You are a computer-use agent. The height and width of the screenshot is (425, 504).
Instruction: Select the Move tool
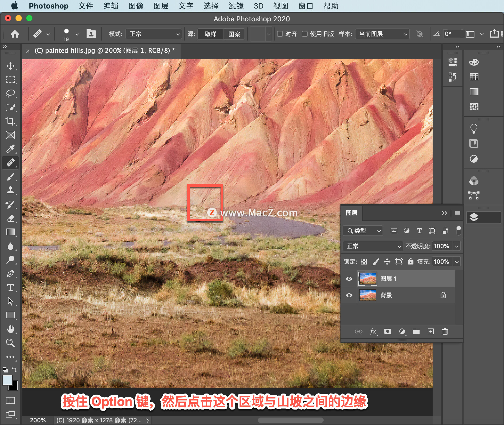tap(10, 66)
